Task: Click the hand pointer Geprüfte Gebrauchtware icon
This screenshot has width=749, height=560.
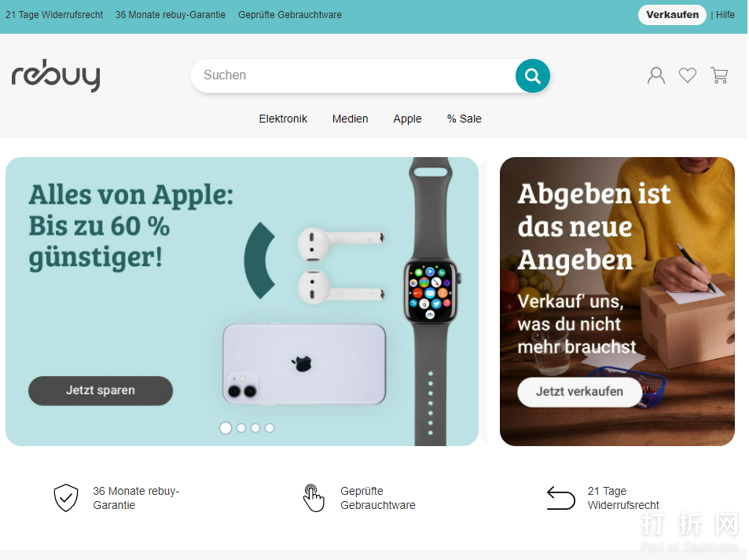Action: tap(314, 497)
